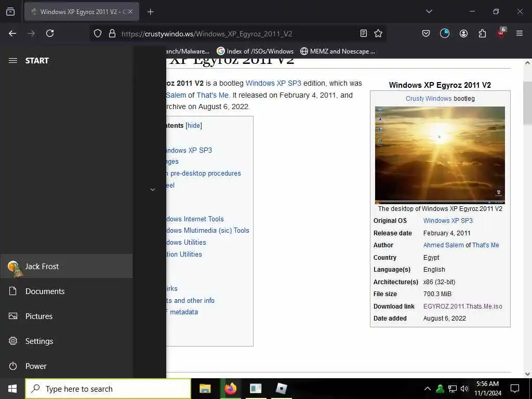
Task: Open the Malware bookmark in toolbar
Action: point(188,51)
